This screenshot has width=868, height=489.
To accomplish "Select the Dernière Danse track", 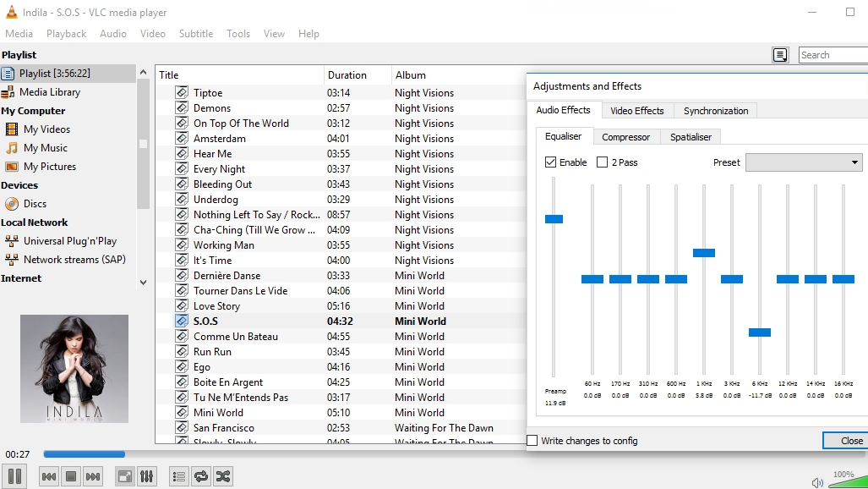I will 341,276.
